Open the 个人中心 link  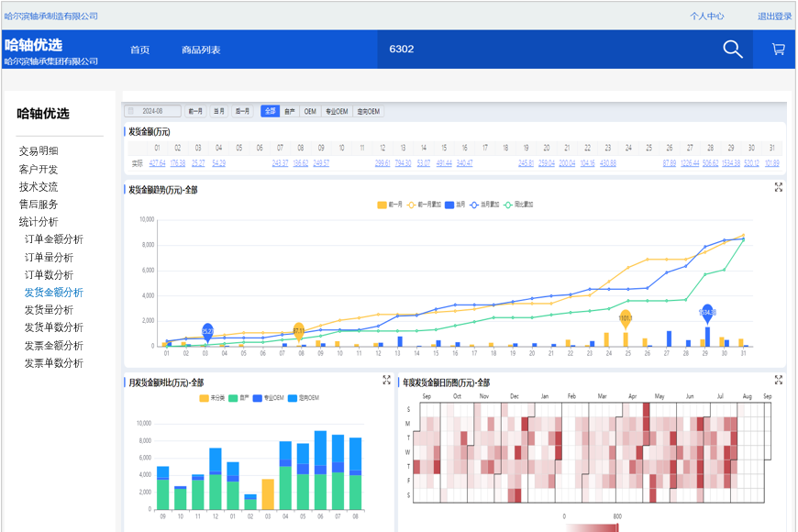click(x=707, y=17)
